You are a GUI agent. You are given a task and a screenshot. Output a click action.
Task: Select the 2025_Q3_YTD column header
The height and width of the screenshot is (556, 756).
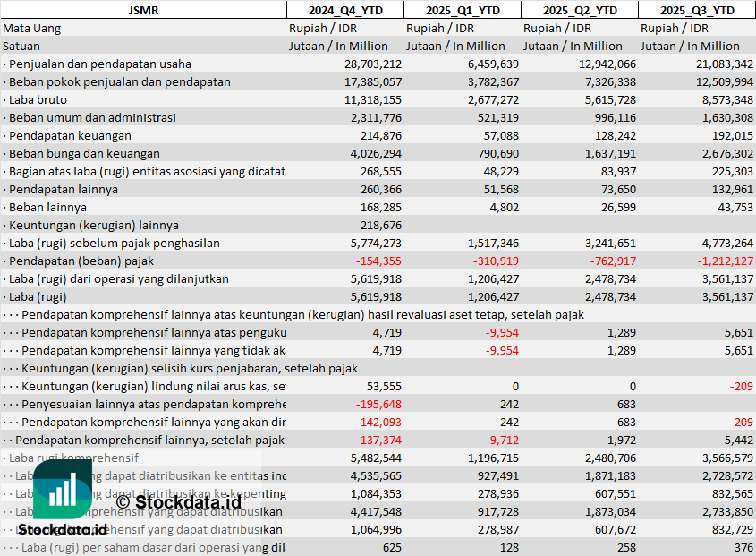click(x=697, y=10)
